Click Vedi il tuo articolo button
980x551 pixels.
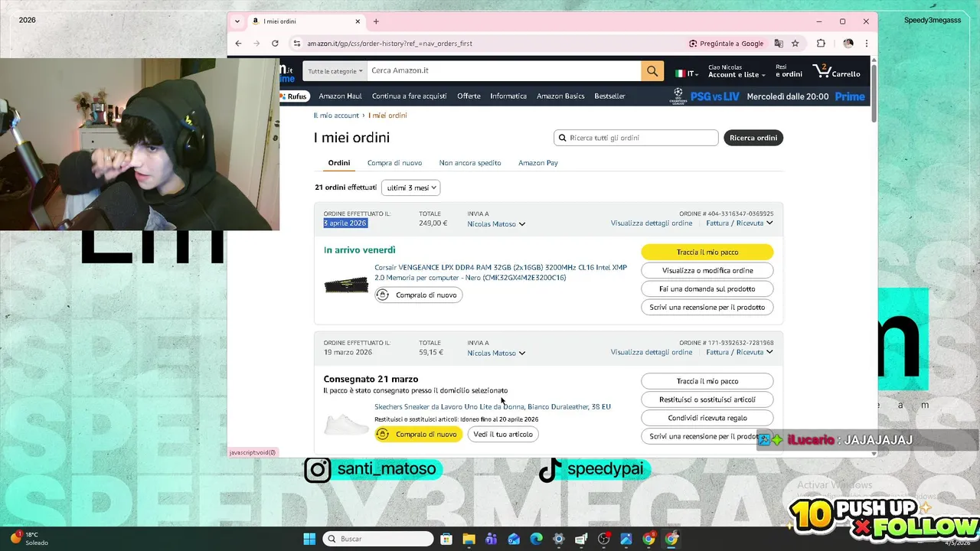point(503,434)
